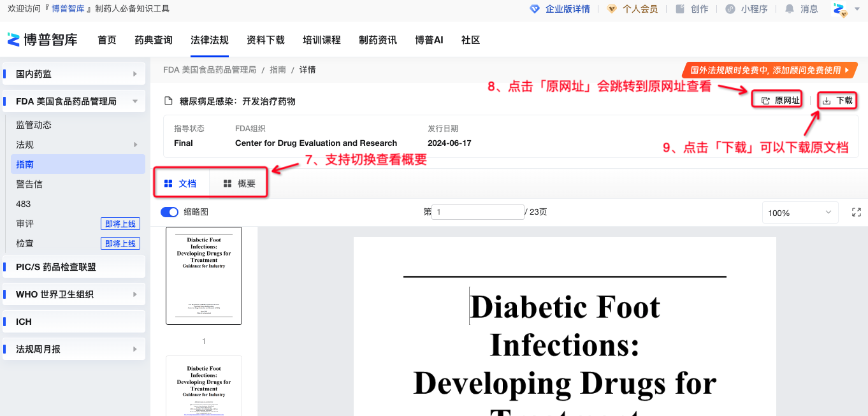Viewport: 868px width, 416px height.
Task: Select the second page thumbnail
Action: [x=204, y=386]
